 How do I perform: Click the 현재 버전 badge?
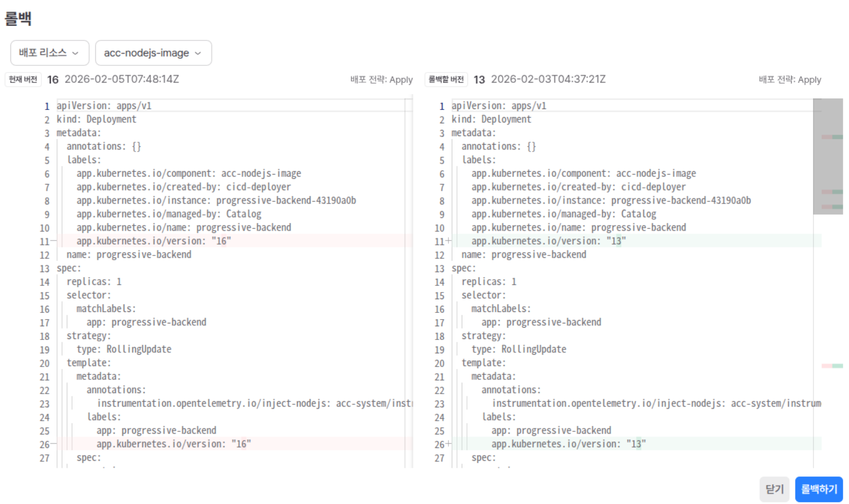[x=23, y=79]
